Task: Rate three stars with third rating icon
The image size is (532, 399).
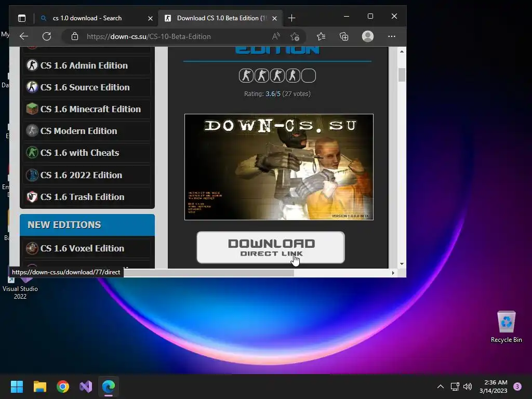Action: coord(277,75)
